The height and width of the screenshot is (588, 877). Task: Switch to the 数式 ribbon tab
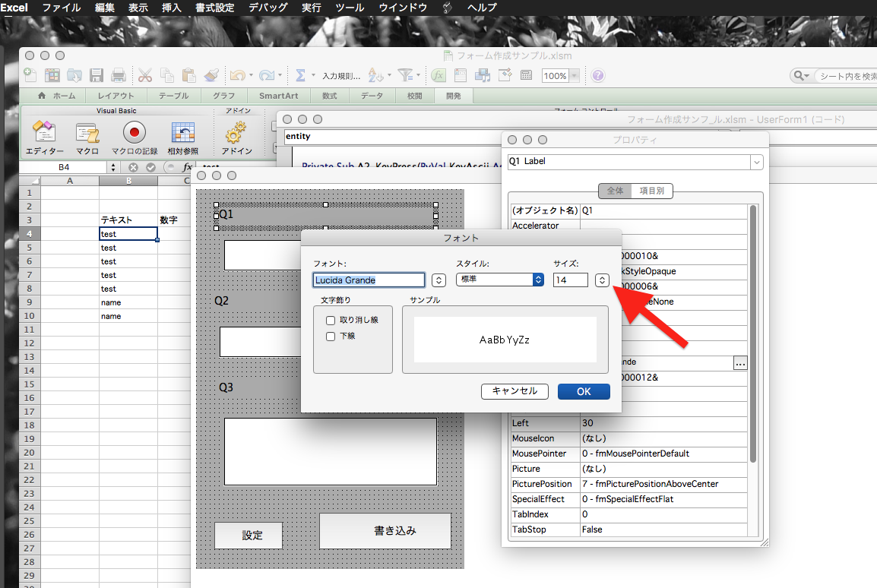[329, 96]
